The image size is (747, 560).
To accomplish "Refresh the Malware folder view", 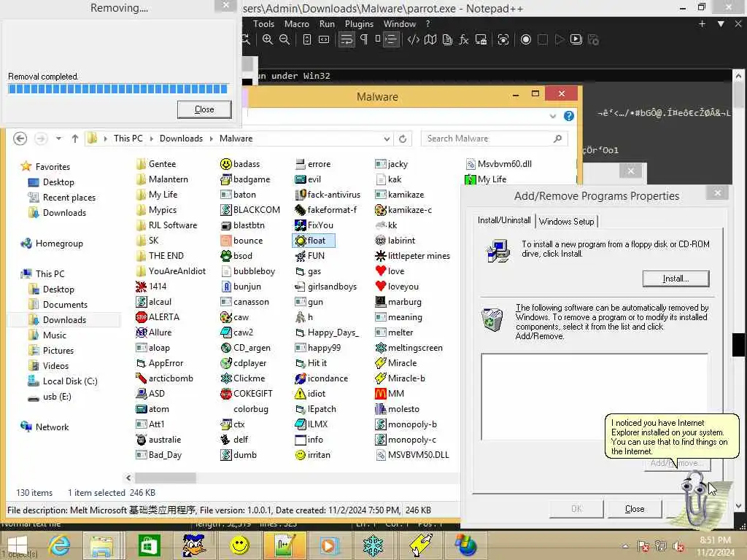I will 403,139.
